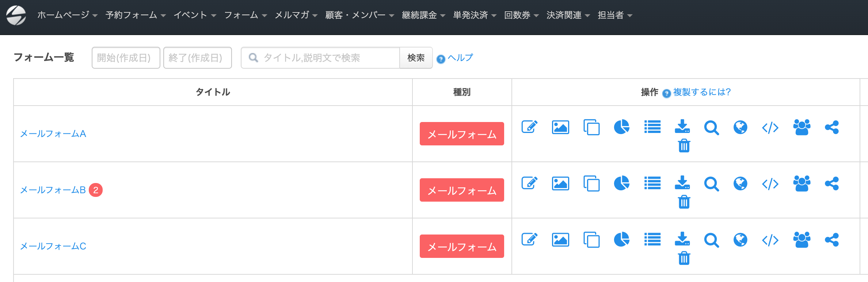Expand the ホームページ dropdown menu
Image resolution: width=868 pixels, height=282 pixels.
click(x=67, y=15)
